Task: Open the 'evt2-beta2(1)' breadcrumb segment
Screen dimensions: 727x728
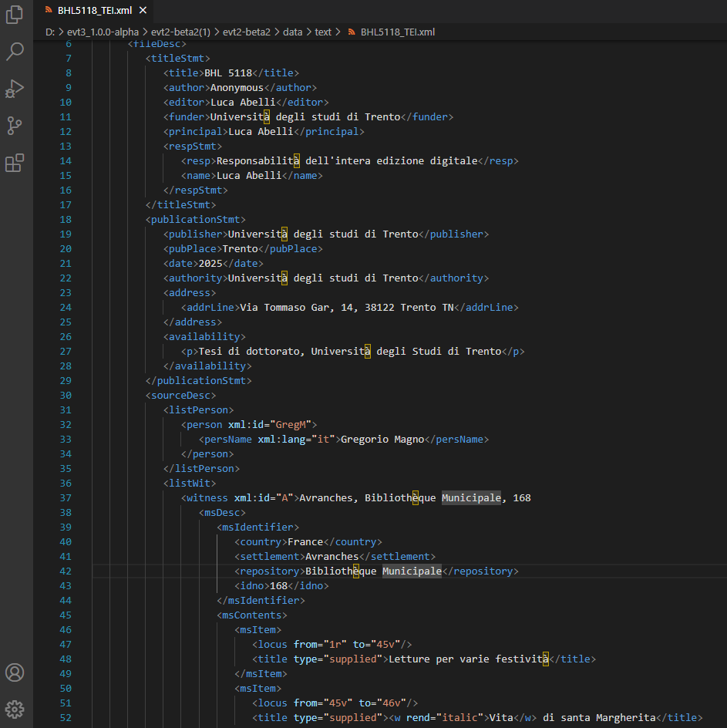Action: 180,32
